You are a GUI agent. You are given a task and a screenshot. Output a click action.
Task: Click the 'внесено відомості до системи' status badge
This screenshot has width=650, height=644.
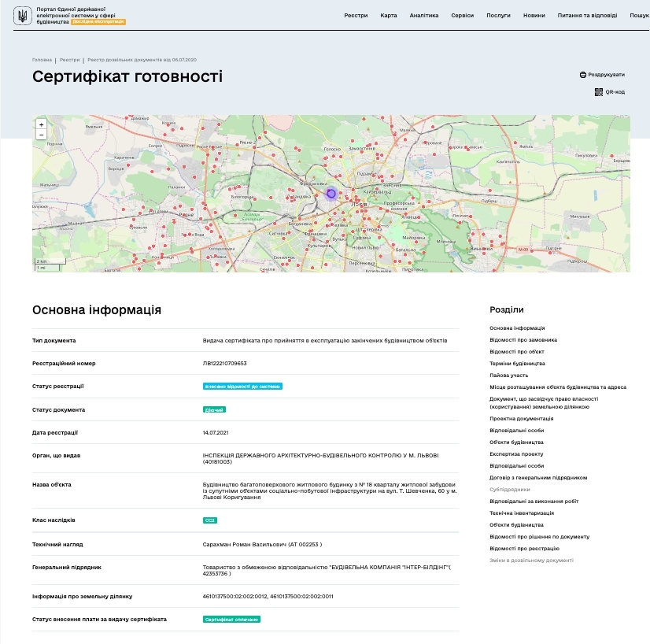click(242, 387)
